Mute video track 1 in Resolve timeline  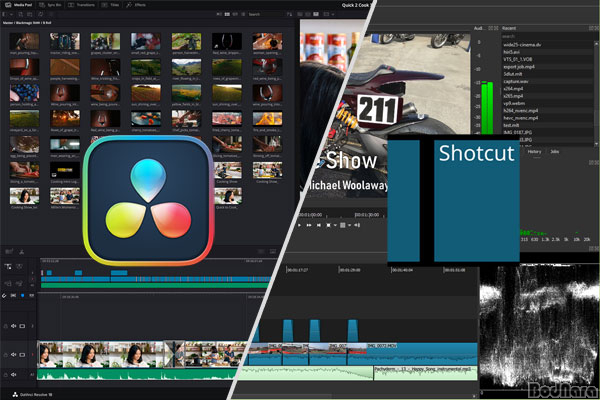[x=13, y=355]
